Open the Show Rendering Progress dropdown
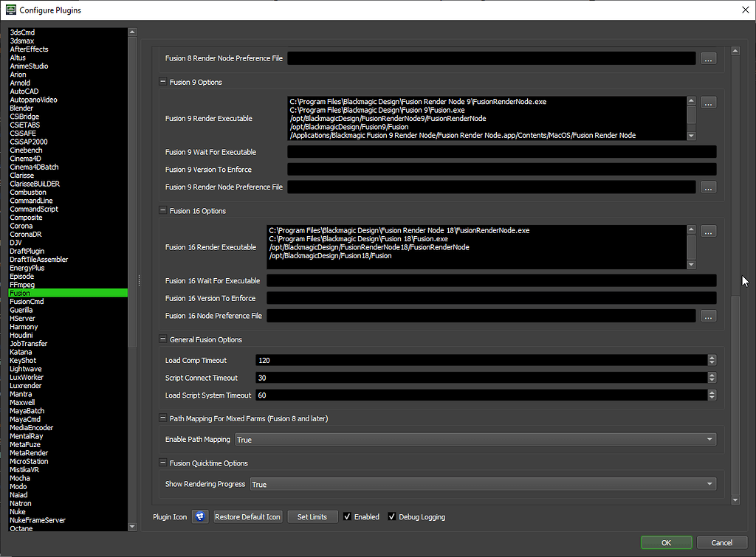756x557 pixels. click(711, 484)
